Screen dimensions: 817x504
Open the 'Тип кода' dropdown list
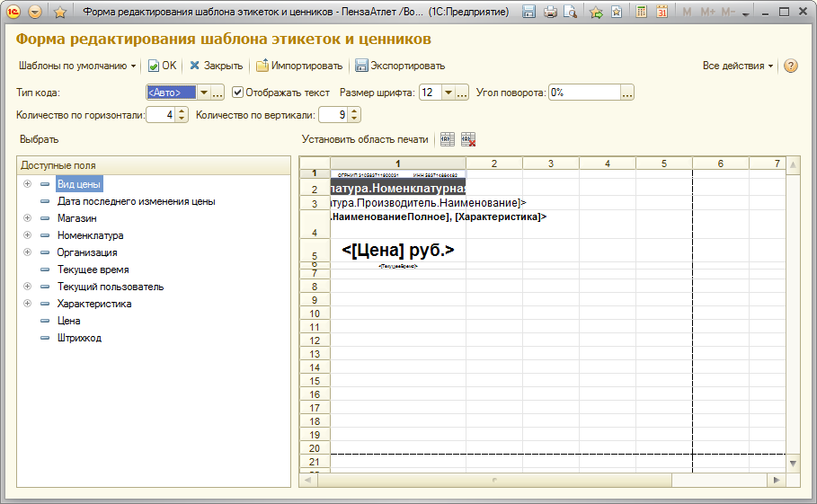204,93
